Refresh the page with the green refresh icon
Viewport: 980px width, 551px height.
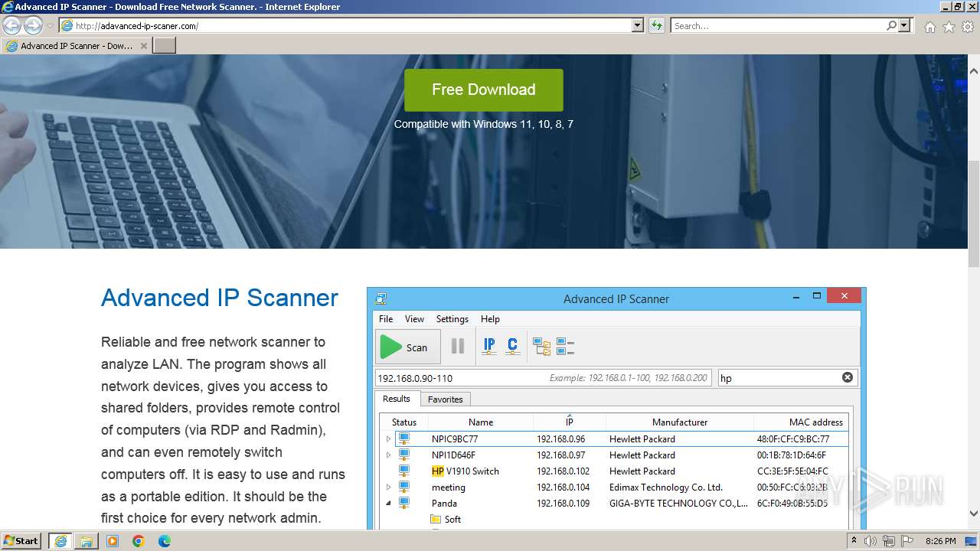[656, 26]
